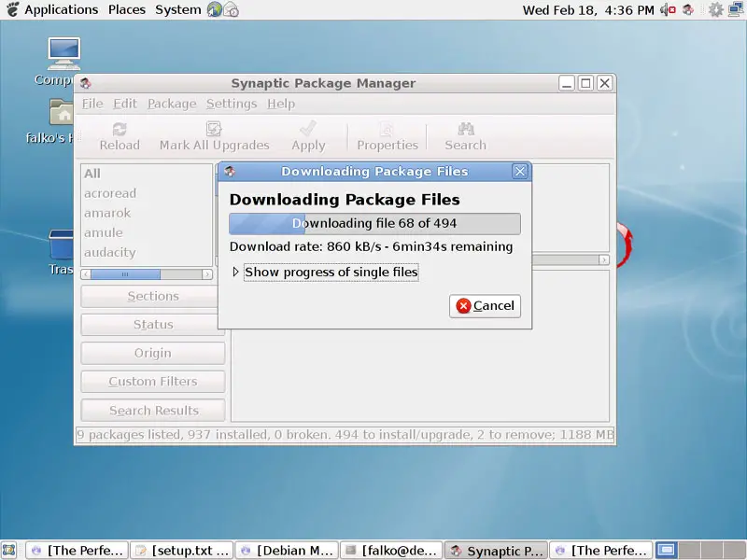This screenshot has width=747, height=560.
Task: Click the Reload toolbar icon in Synaptic
Action: click(120, 129)
